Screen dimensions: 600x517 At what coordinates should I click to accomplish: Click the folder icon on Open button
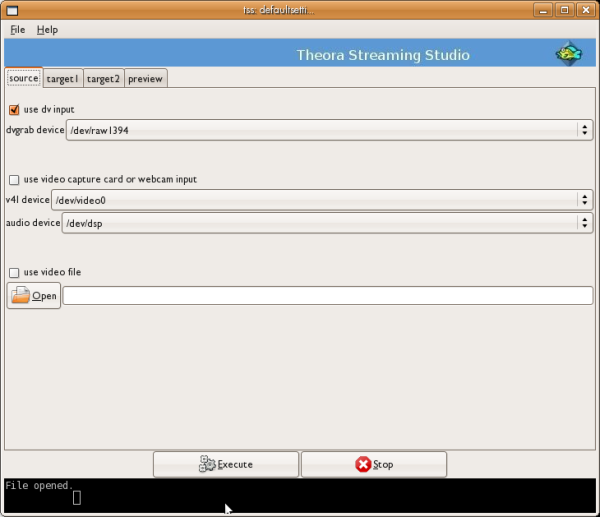21,295
